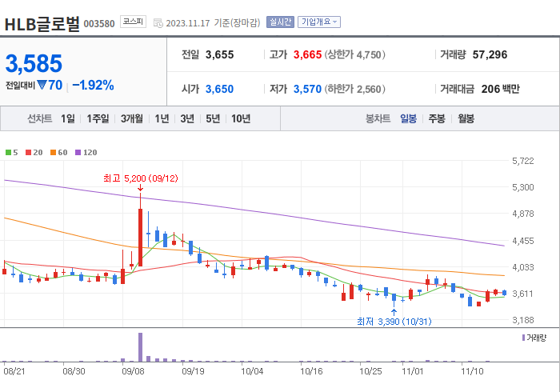The image size is (560, 392).
Task: Click the 11/10 date axis label
Action: point(472,371)
